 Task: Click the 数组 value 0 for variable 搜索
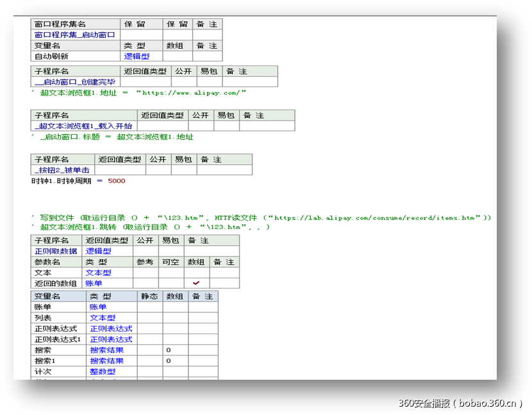coord(168,350)
